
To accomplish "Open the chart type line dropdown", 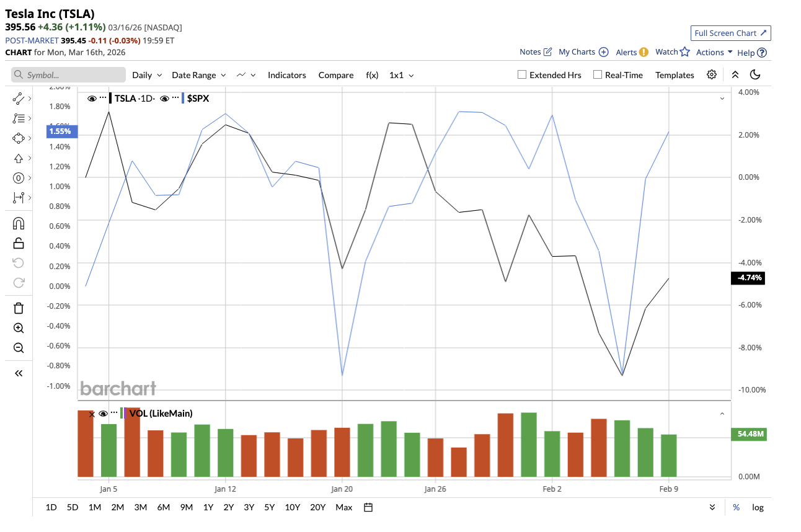I will point(247,75).
